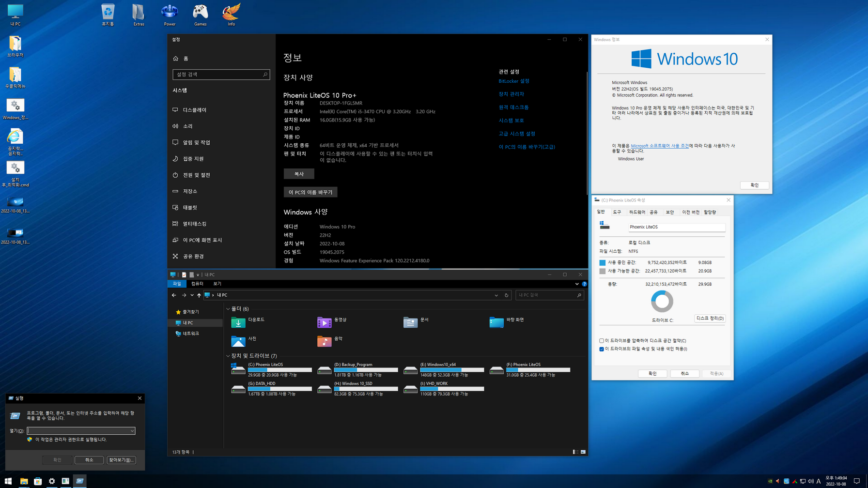868x488 pixels.
Task: Click 디스크 정리(D) button in properties
Action: point(710,319)
